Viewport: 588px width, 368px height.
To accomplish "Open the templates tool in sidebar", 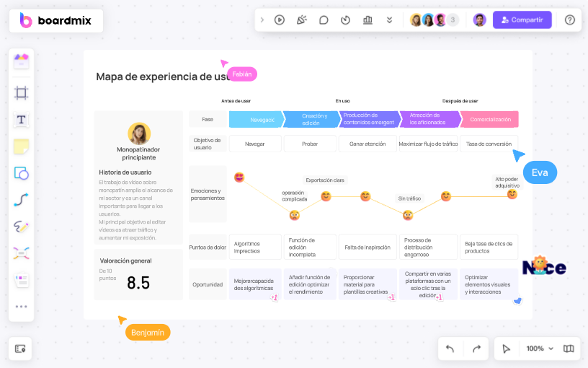I will click(22, 61).
